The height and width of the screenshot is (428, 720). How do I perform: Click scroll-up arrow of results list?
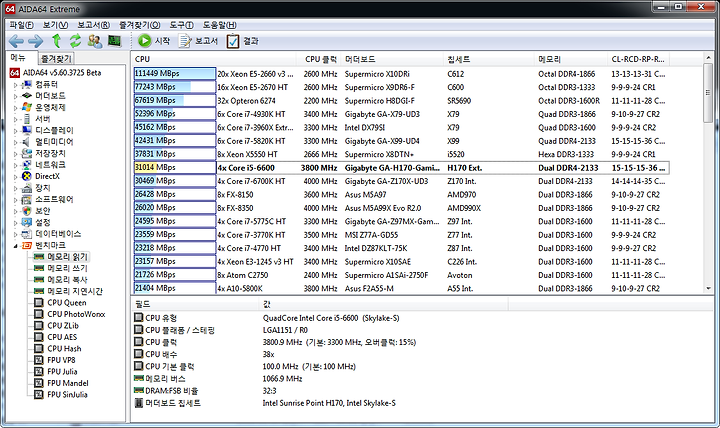[x=709, y=58]
